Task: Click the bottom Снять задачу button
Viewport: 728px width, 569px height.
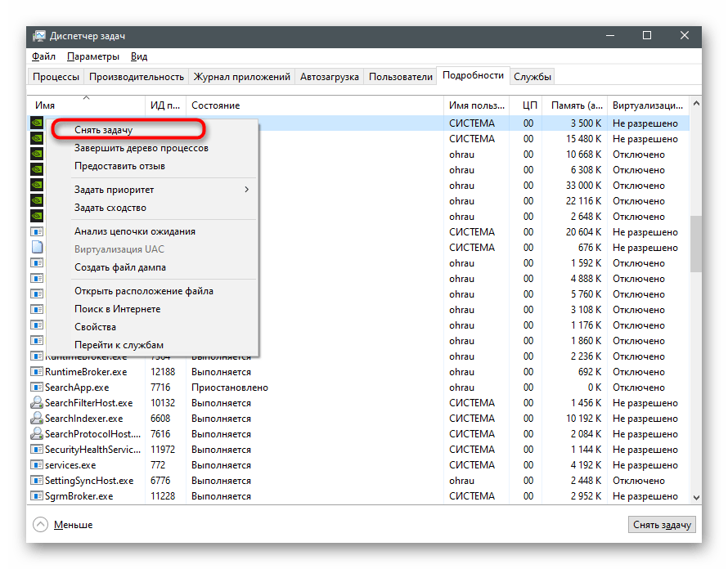Action: point(662,525)
